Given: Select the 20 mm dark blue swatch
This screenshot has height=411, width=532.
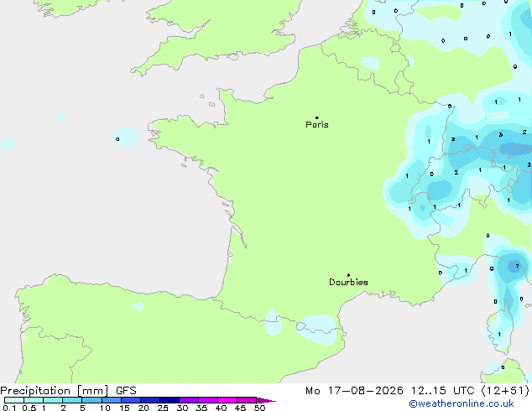Looking at the screenshot, I should click(150, 400).
